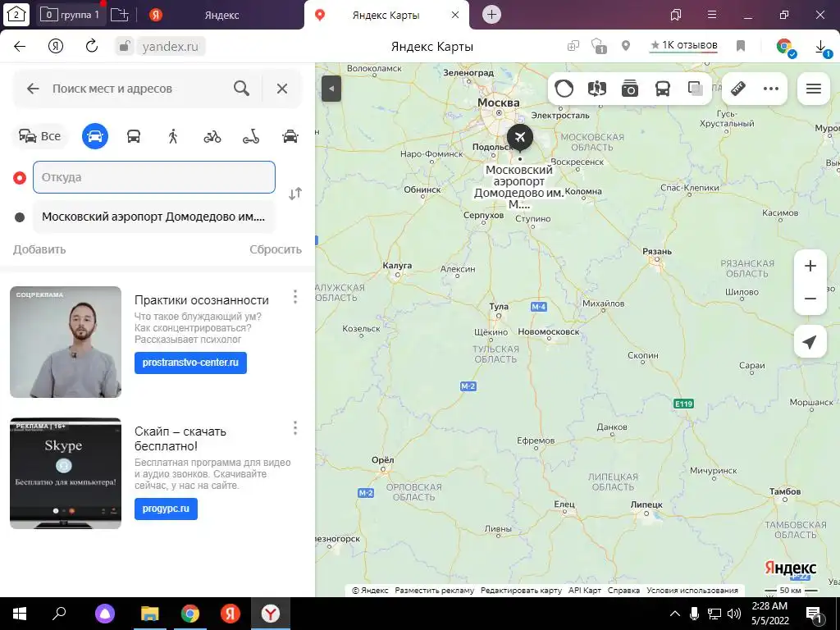This screenshot has height=630, width=840.
Task: Open options for Skype ad
Action: pos(295,427)
